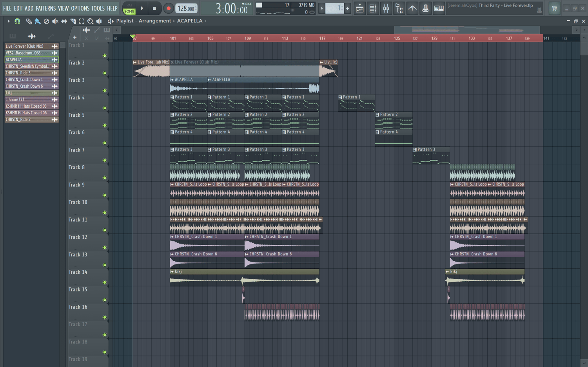Select the Slip tool

coord(64,21)
